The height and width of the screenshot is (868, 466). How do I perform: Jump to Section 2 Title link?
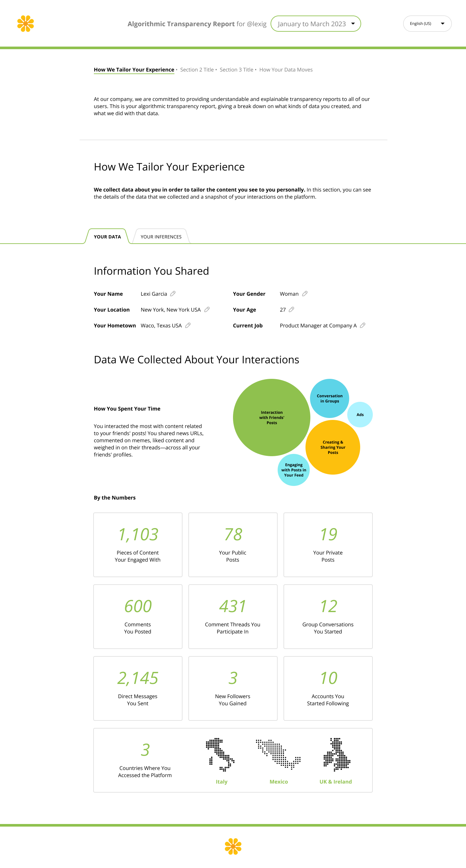(x=197, y=70)
